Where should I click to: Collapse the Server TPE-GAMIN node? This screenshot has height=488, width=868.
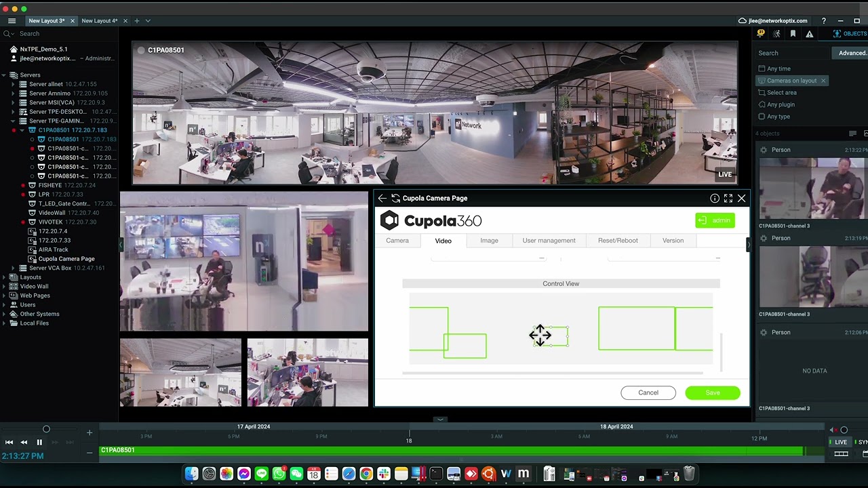[x=13, y=121]
